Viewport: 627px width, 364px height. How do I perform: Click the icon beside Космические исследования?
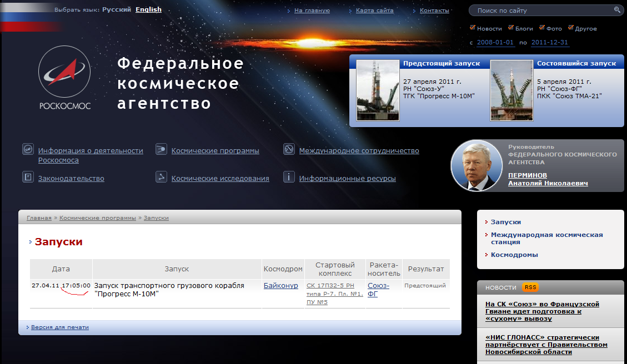pos(161,176)
